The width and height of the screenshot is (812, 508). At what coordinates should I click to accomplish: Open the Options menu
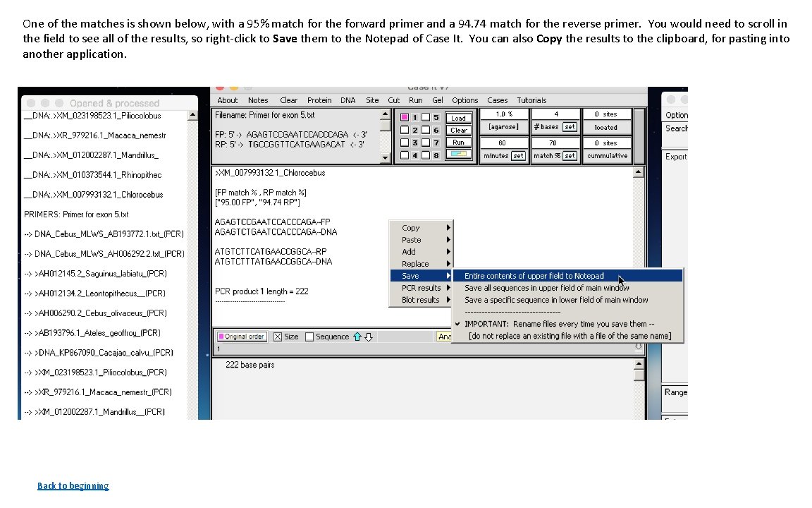tap(465, 100)
